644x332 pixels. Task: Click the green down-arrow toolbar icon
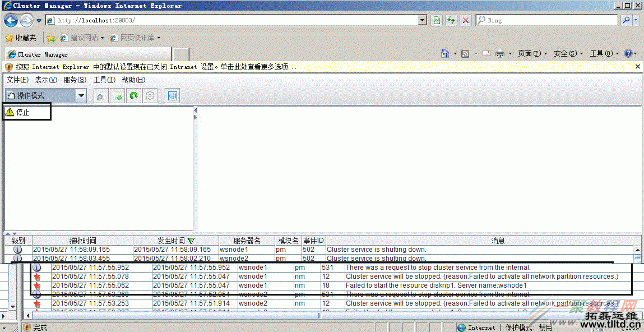(118, 96)
